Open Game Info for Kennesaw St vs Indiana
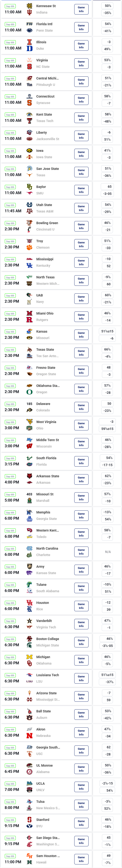Image resolution: width=122 pixels, height=868 pixels. click(81, 10)
